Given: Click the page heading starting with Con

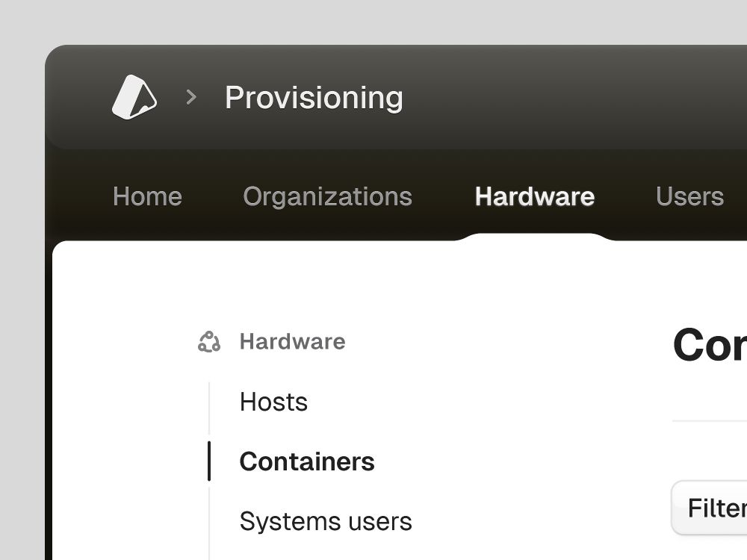Looking at the screenshot, I should tap(710, 345).
